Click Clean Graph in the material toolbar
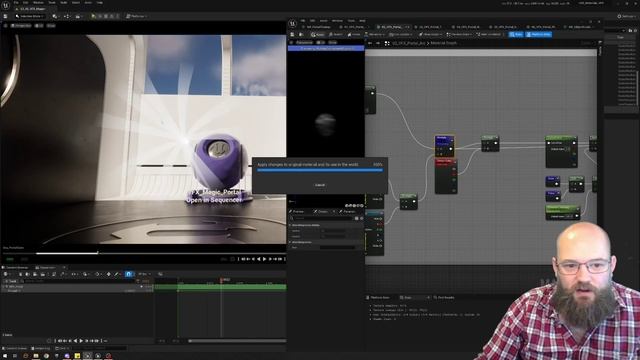 (430, 35)
